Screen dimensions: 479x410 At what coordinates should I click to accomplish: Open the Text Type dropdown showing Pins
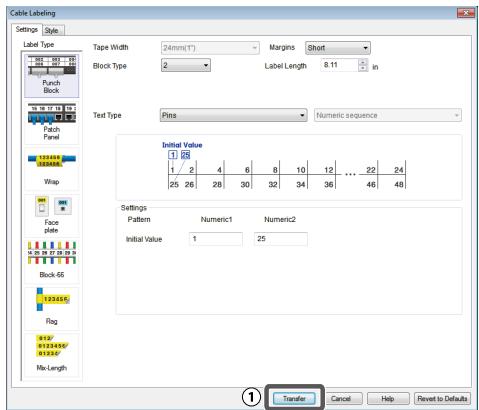click(x=233, y=115)
